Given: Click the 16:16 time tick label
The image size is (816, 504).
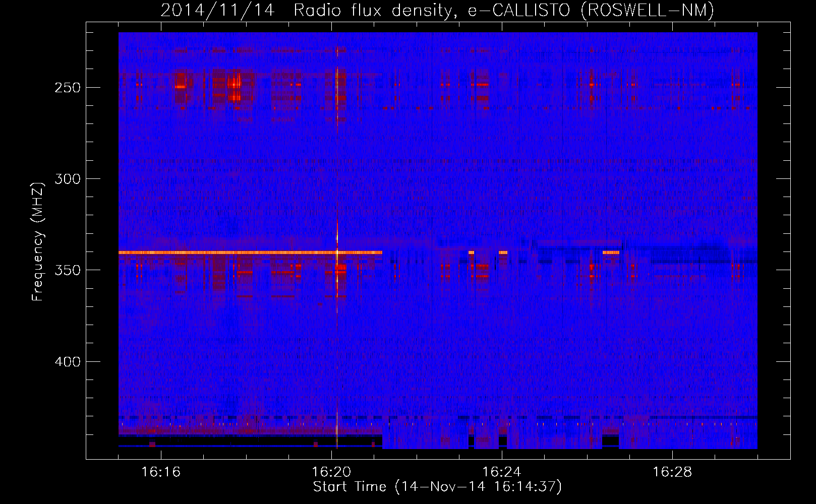Looking at the screenshot, I should click(x=161, y=472).
